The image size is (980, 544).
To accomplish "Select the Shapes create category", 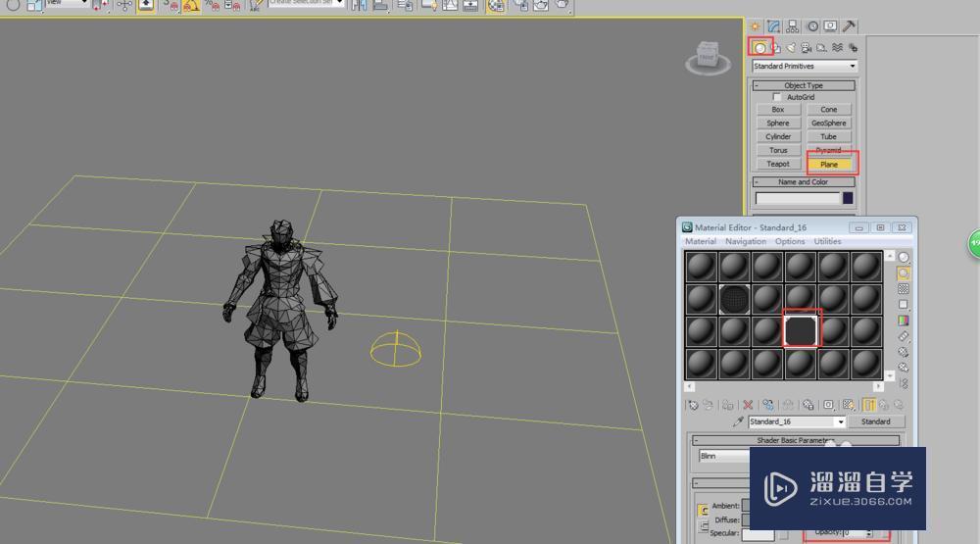I will click(x=775, y=47).
